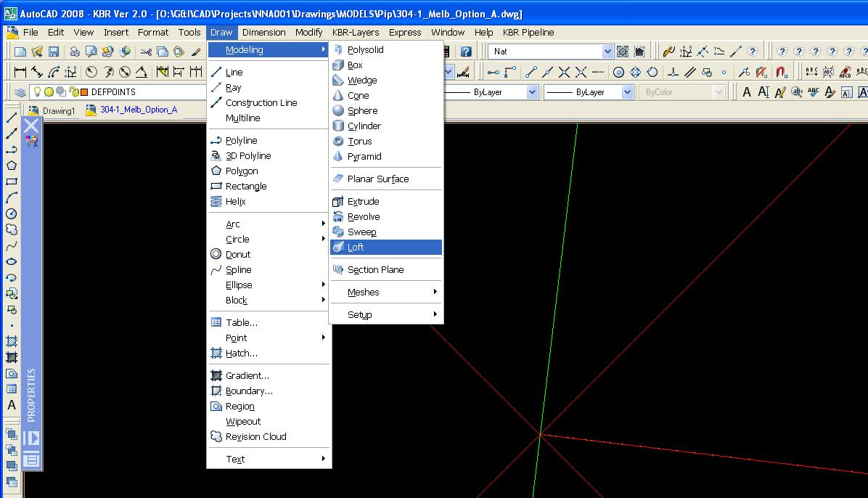Close the Properties palette with the X
Screen dimensions: 868x498
coord(31,125)
